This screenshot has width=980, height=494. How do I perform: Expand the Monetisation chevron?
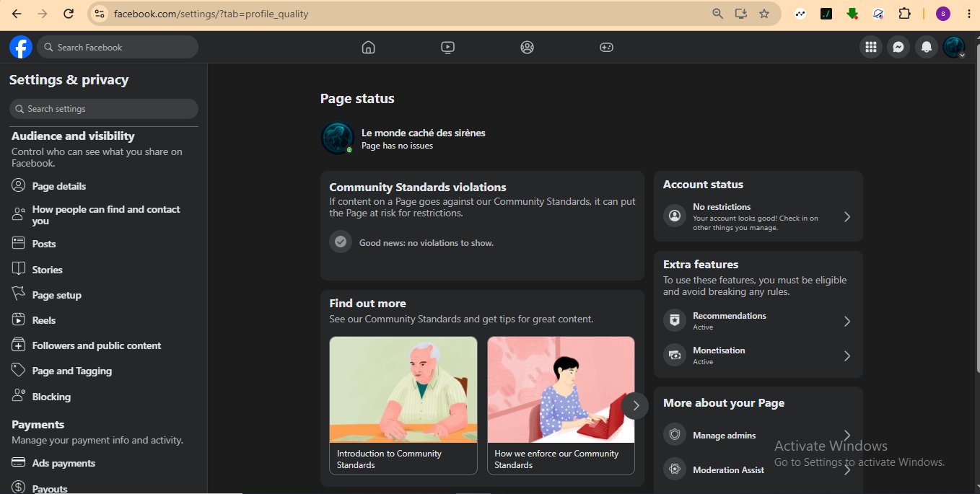pyautogui.click(x=847, y=356)
